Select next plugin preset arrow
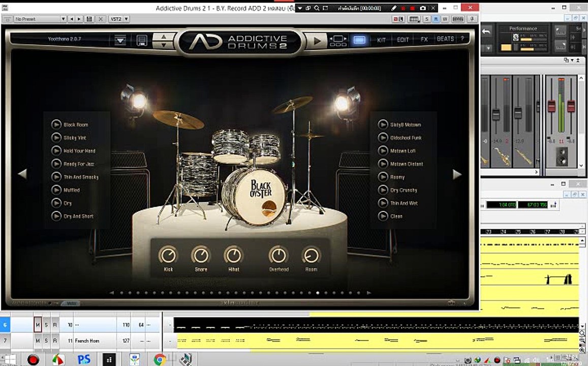588x366 pixels. 79,19
